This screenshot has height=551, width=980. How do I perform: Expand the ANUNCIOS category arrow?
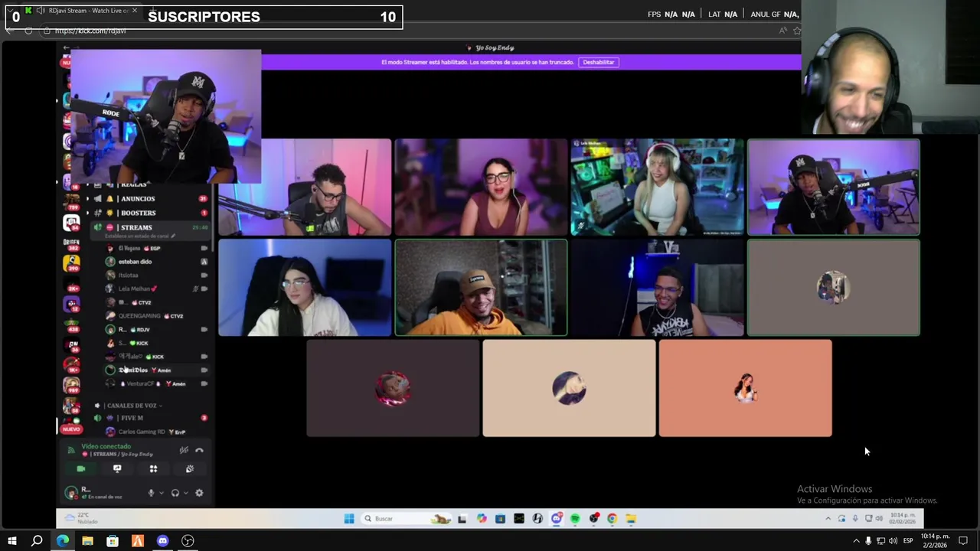(x=87, y=199)
